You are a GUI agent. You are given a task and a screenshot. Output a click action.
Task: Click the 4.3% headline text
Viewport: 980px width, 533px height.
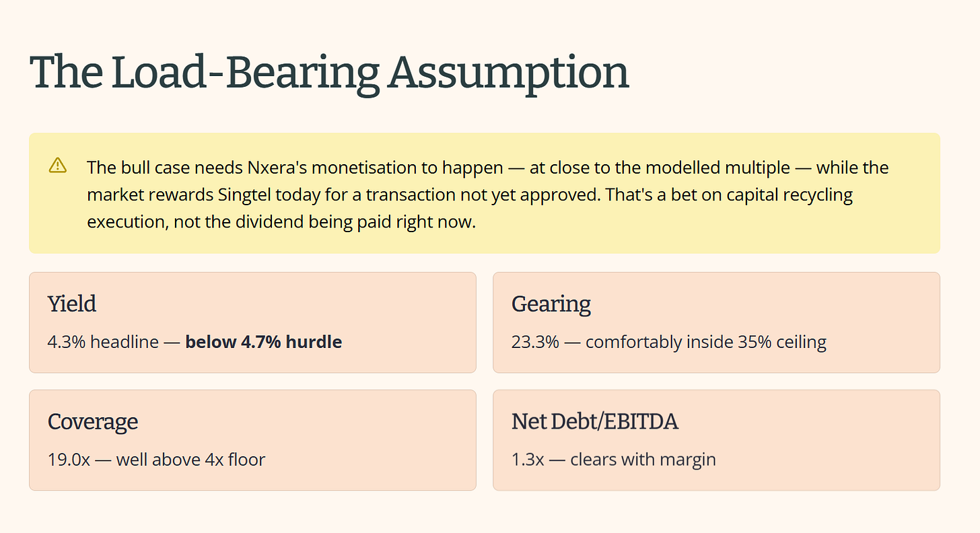[x=103, y=342]
